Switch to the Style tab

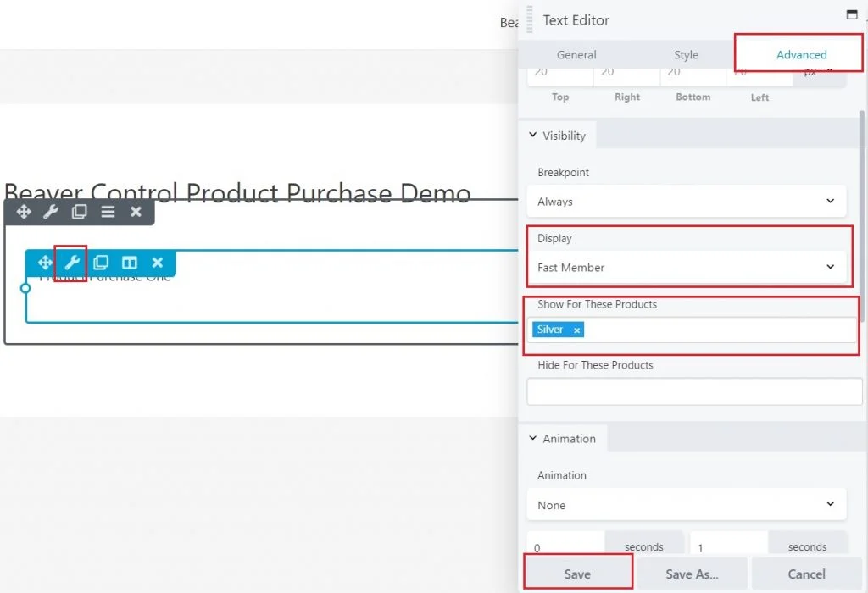(x=686, y=55)
